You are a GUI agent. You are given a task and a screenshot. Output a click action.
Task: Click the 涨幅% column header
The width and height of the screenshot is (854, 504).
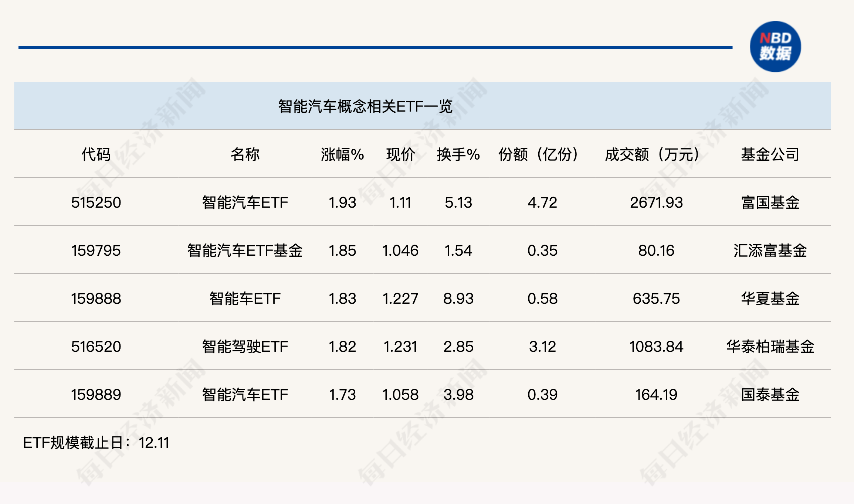pyautogui.click(x=342, y=154)
